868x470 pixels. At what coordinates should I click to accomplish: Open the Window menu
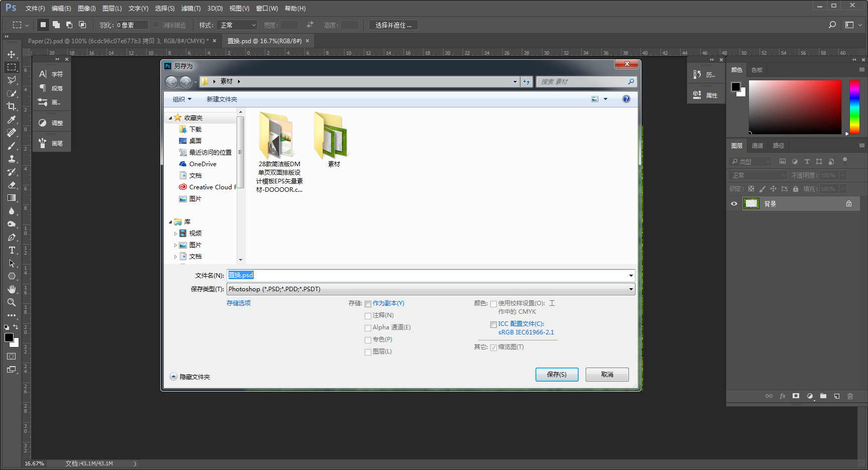click(x=267, y=9)
